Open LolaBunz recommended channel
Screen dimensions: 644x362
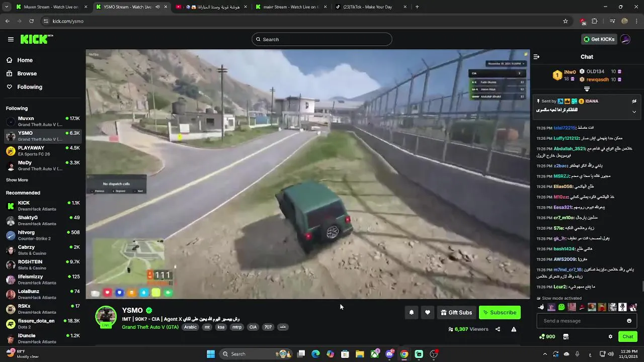tap(43, 294)
